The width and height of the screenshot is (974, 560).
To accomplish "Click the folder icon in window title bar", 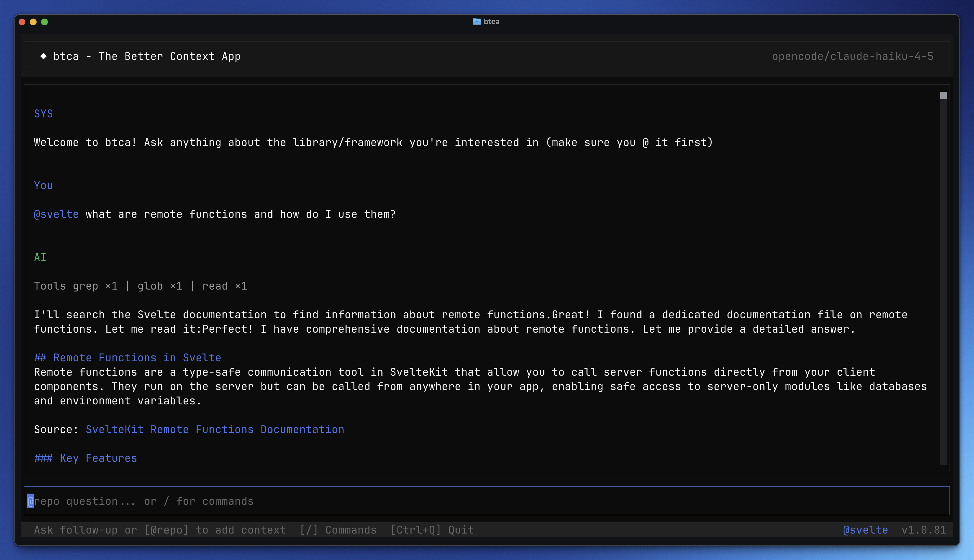I will tap(476, 22).
